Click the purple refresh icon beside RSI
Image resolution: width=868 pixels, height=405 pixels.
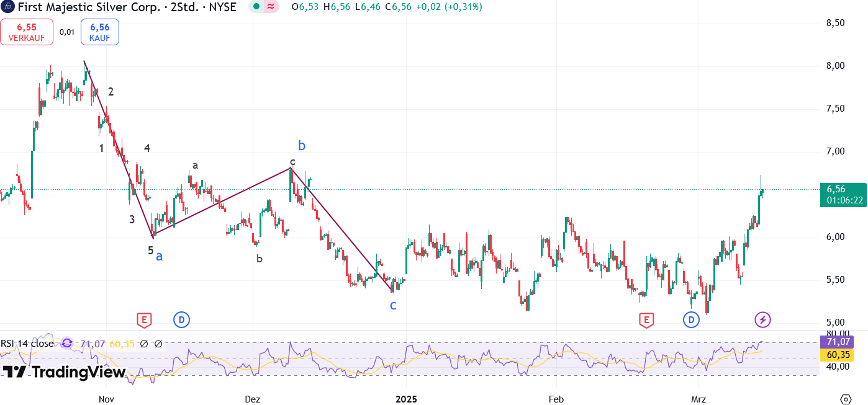68,344
